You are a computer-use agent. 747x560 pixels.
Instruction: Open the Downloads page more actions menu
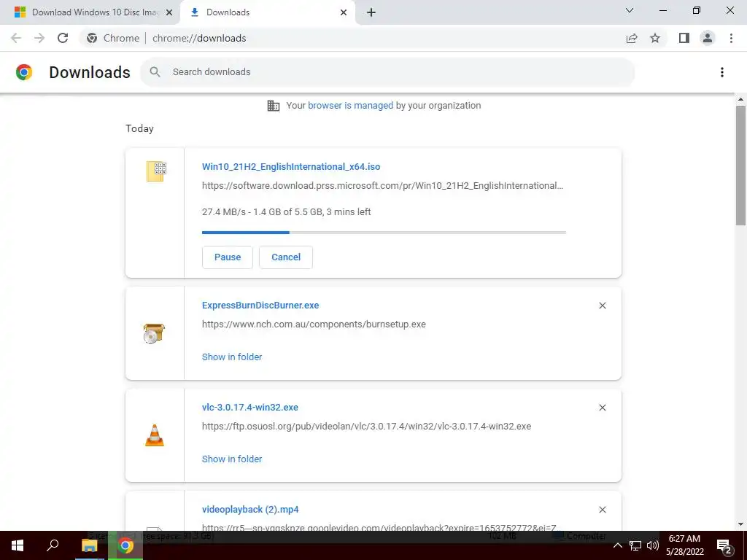pos(722,72)
